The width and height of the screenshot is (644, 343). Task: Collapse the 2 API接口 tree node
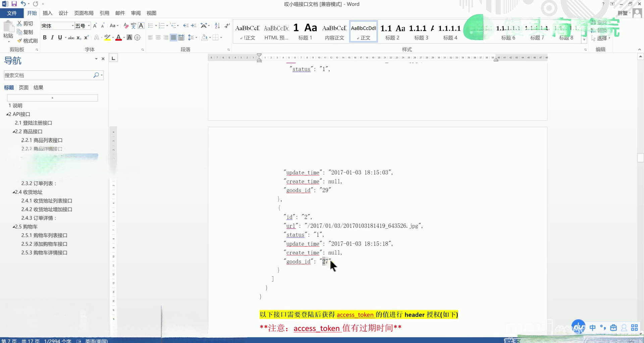pos(7,114)
